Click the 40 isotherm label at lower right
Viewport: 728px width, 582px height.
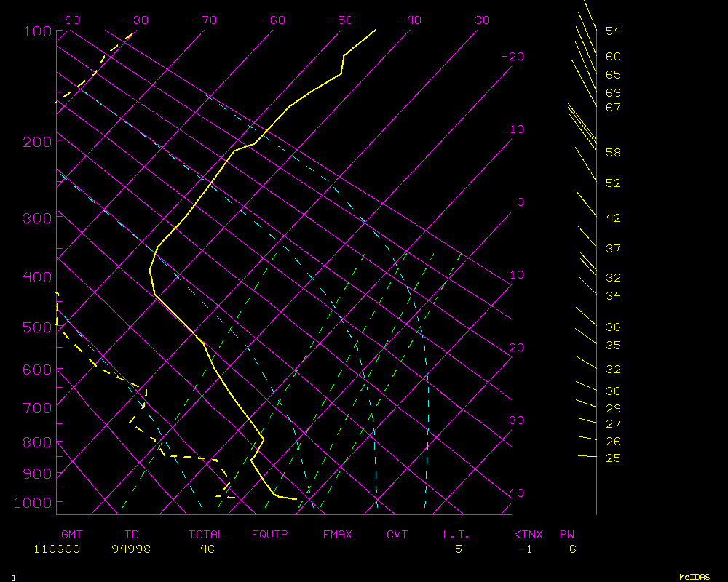click(516, 493)
